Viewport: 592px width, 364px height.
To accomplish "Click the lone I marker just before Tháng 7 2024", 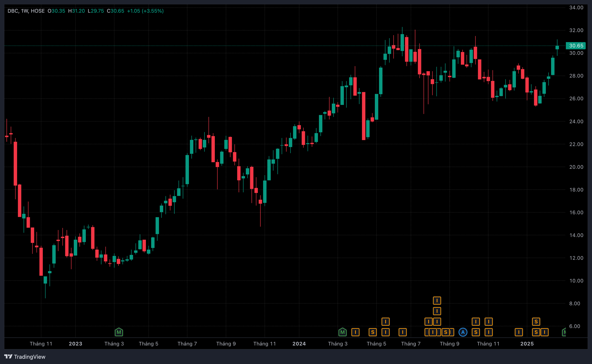I will [x=402, y=332].
